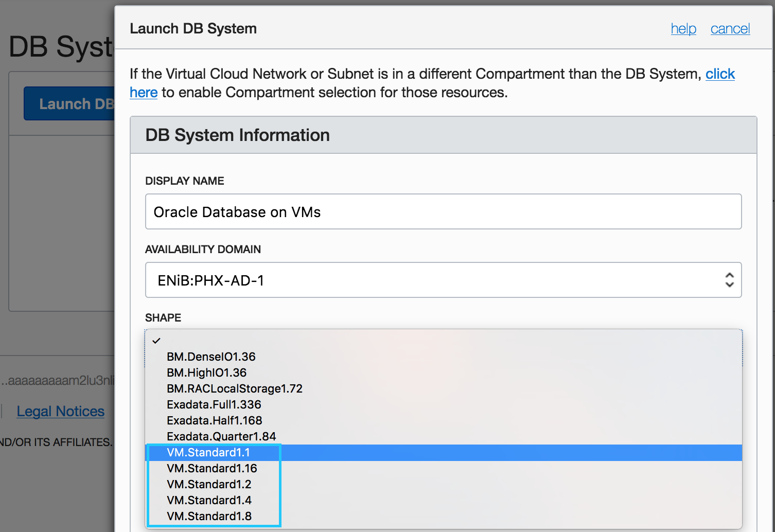Choose VM.Standard1.2 from shape options
The width and height of the screenshot is (775, 532).
(x=209, y=484)
